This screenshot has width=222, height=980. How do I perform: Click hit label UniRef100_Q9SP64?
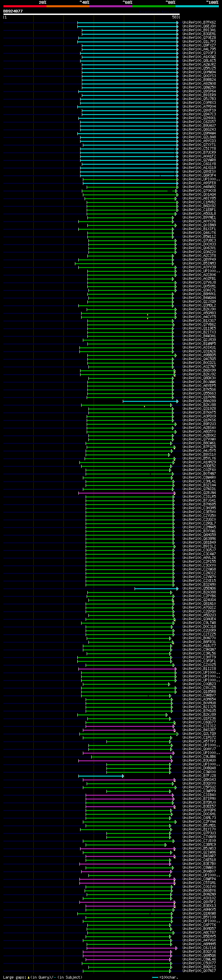[x=199, y=91]
